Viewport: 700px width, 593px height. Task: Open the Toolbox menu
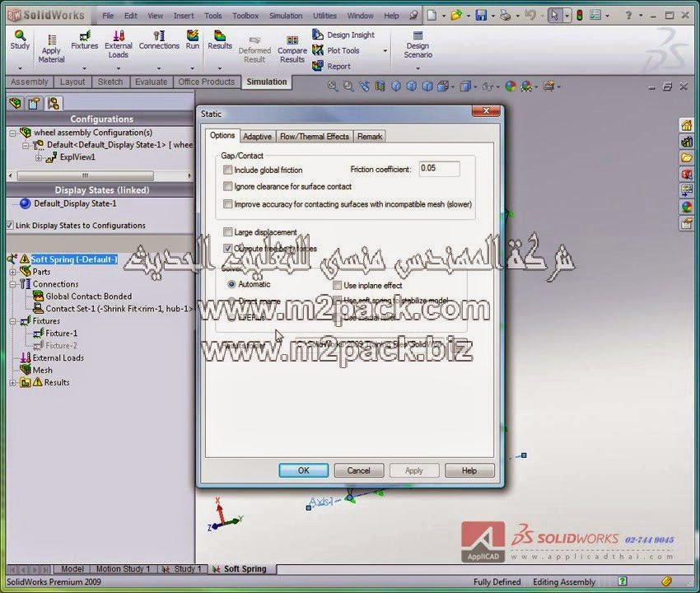(245, 16)
